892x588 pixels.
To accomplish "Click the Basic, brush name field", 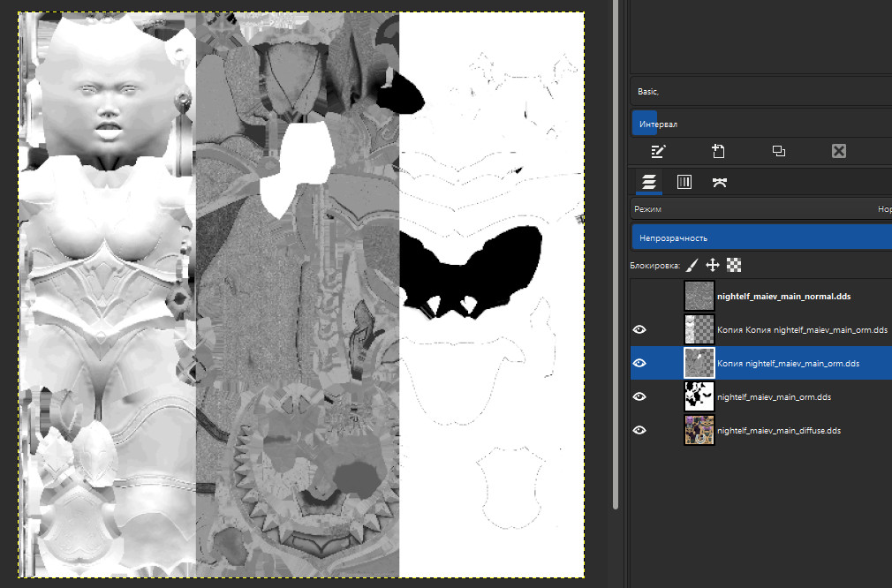I will (761, 91).
